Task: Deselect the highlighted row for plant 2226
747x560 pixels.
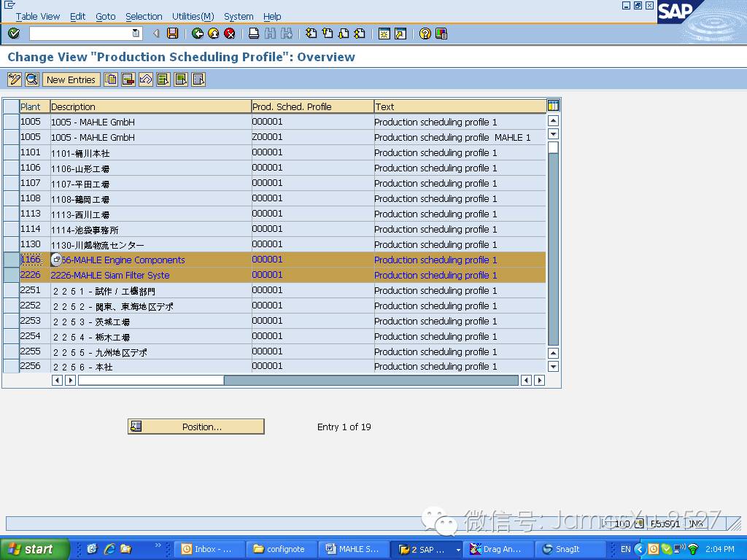Action: (x=11, y=275)
